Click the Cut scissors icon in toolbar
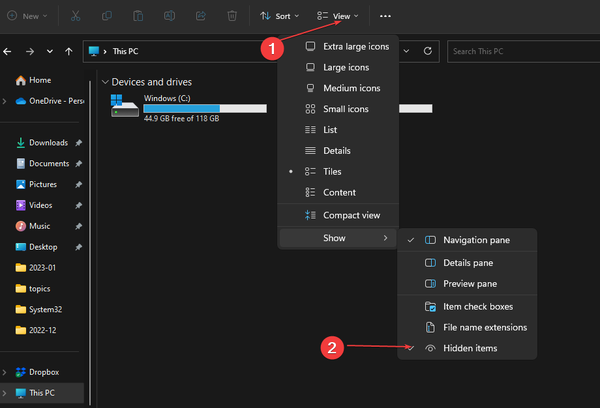600x408 pixels. 78,16
